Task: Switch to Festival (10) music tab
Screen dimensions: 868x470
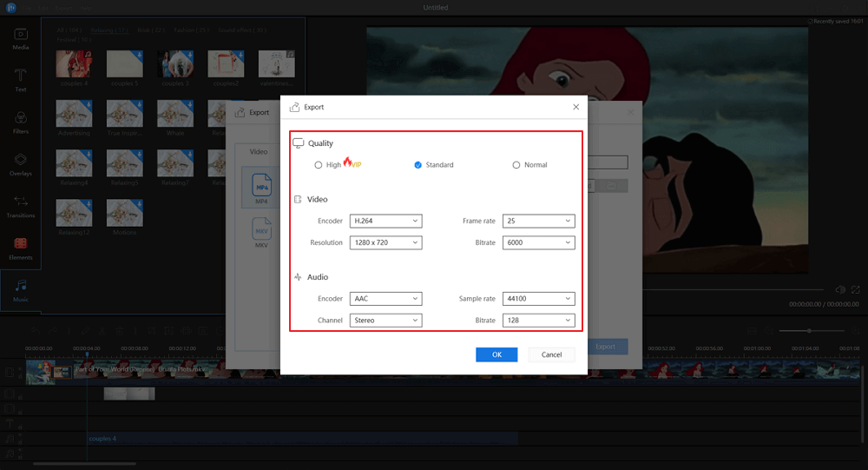Action: point(74,40)
